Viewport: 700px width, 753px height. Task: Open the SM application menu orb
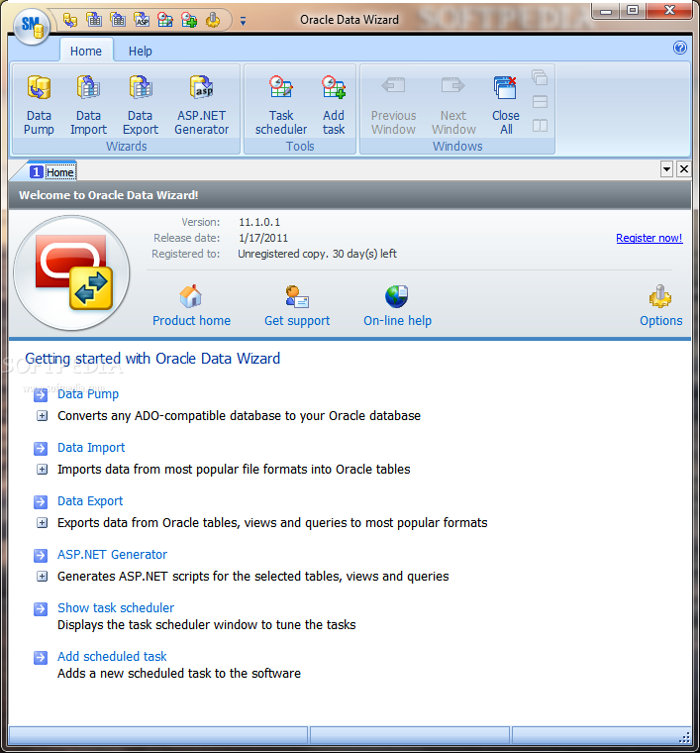[x=32, y=27]
